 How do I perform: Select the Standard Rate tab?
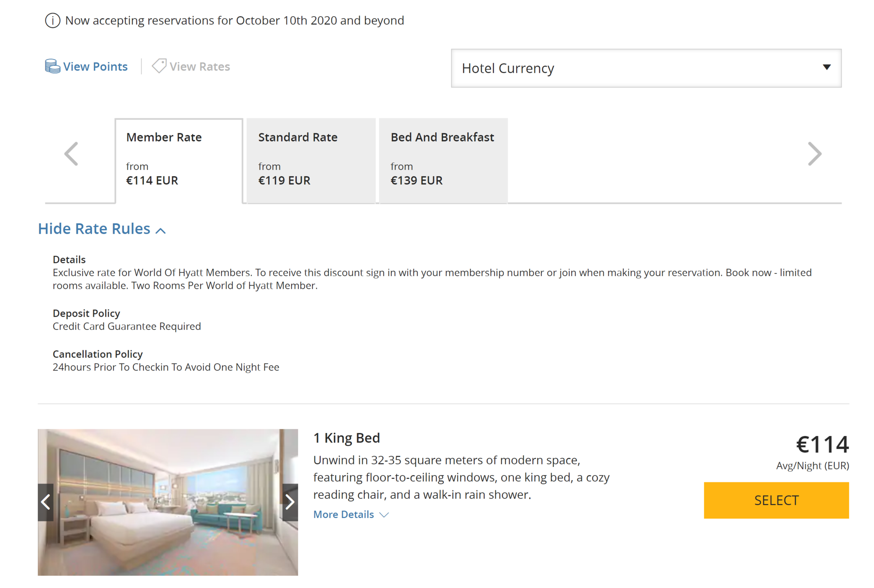311,161
